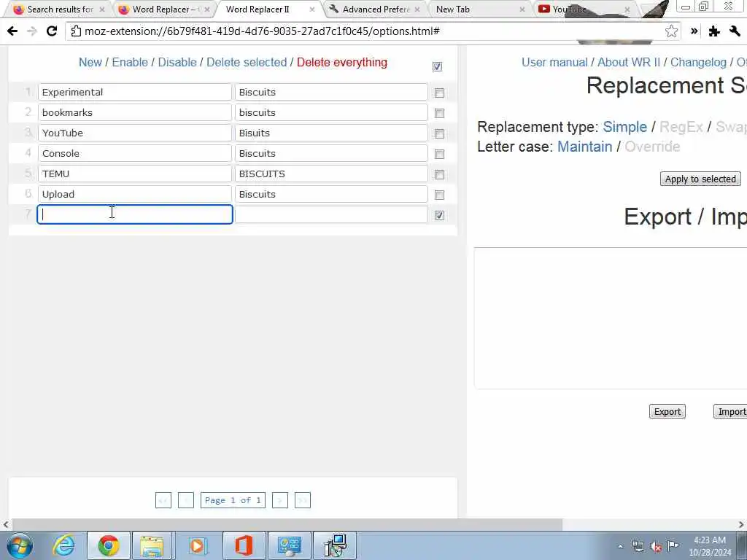Viewport: 747px width, 560px height.
Task: Click the New link
Action: click(x=90, y=63)
